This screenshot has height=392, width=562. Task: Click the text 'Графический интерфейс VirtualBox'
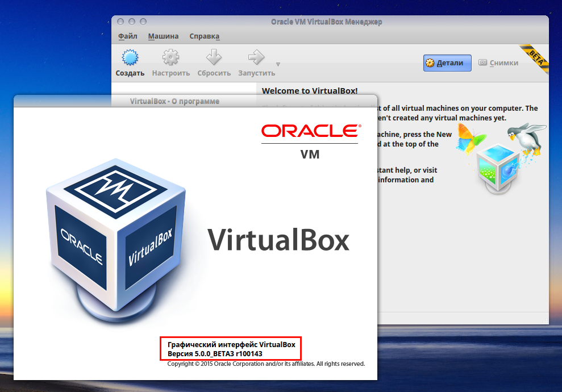click(231, 344)
